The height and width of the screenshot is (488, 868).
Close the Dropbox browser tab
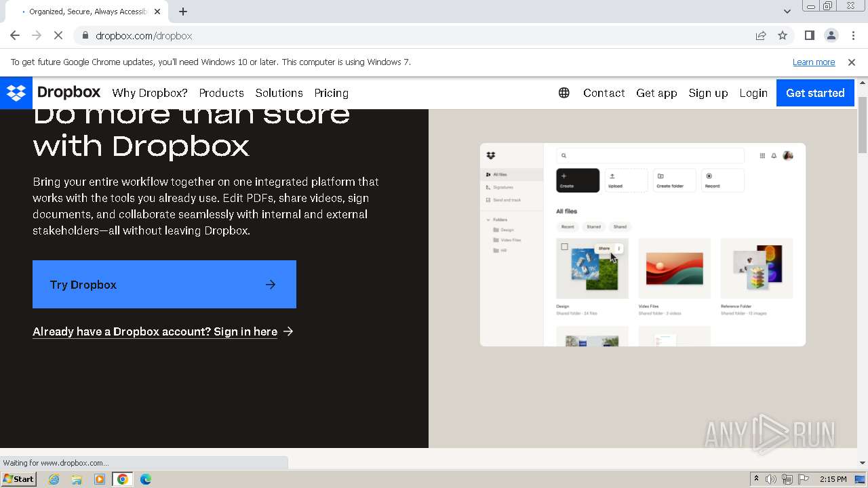pyautogui.click(x=157, y=12)
